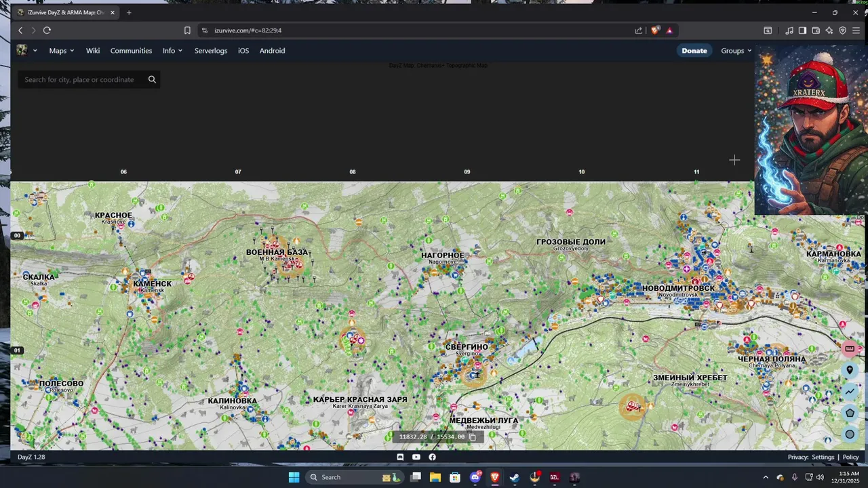This screenshot has height=488, width=868.
Task: Open Brave Rewards triangle icon
Action: point(669,30)
